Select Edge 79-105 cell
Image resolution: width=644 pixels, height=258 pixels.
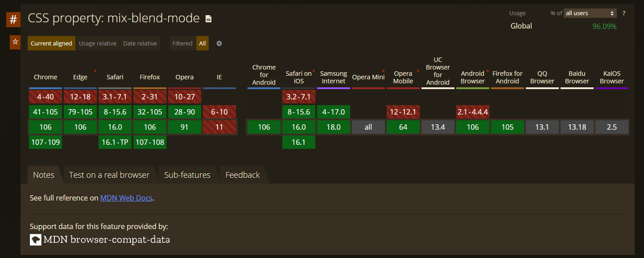pos(80,112)
